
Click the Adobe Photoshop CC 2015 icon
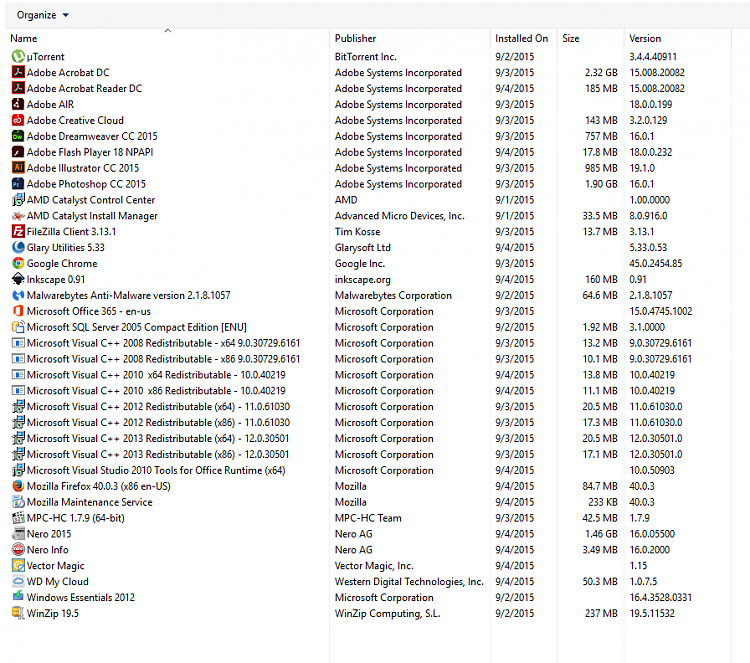coord(18,184)
